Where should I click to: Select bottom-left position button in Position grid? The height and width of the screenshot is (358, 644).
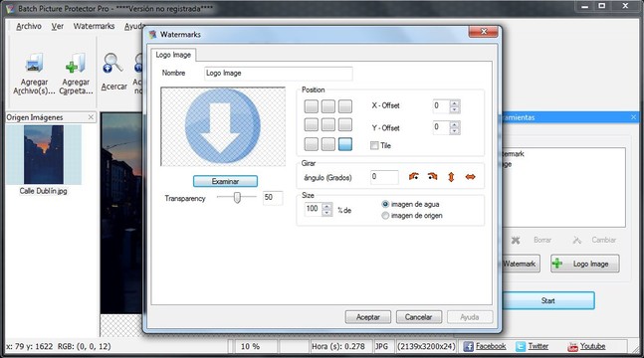[x=311, y=144]
